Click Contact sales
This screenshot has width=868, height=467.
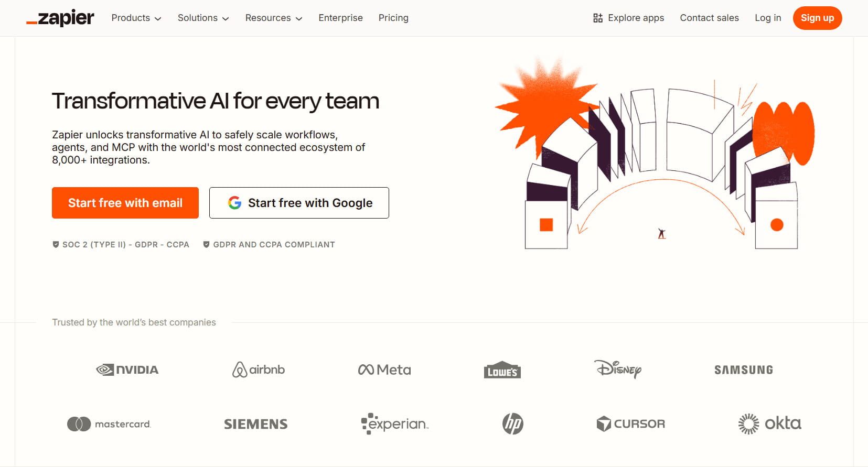[x=709, y=18]
